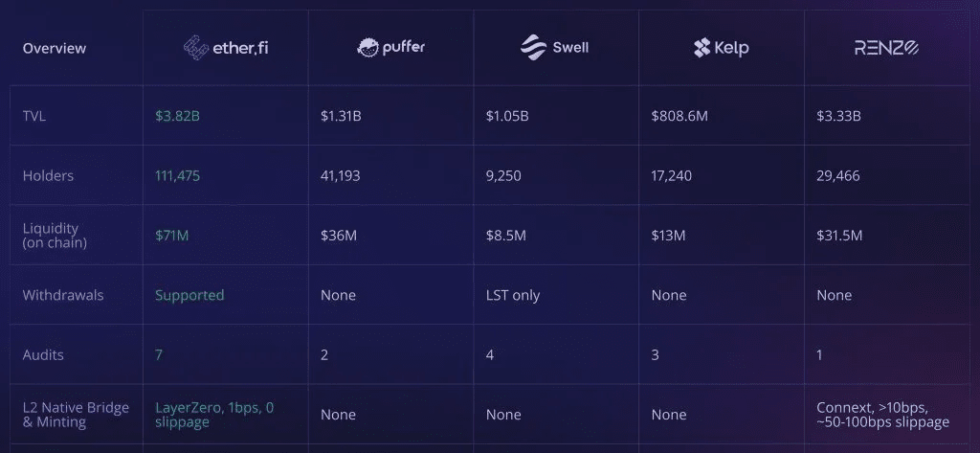Viewport: 980px width, 453px height.
Task: Click the Swell wave logo icon
Action: pos(533,48)
